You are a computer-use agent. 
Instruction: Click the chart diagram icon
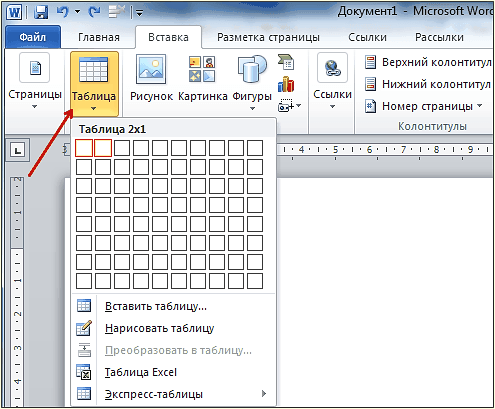[286, 84]
